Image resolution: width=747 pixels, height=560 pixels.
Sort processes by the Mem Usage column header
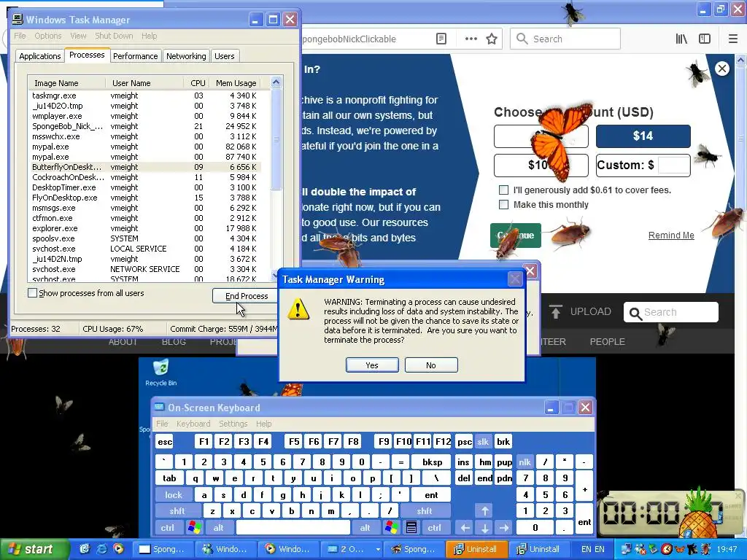(236, 83)
